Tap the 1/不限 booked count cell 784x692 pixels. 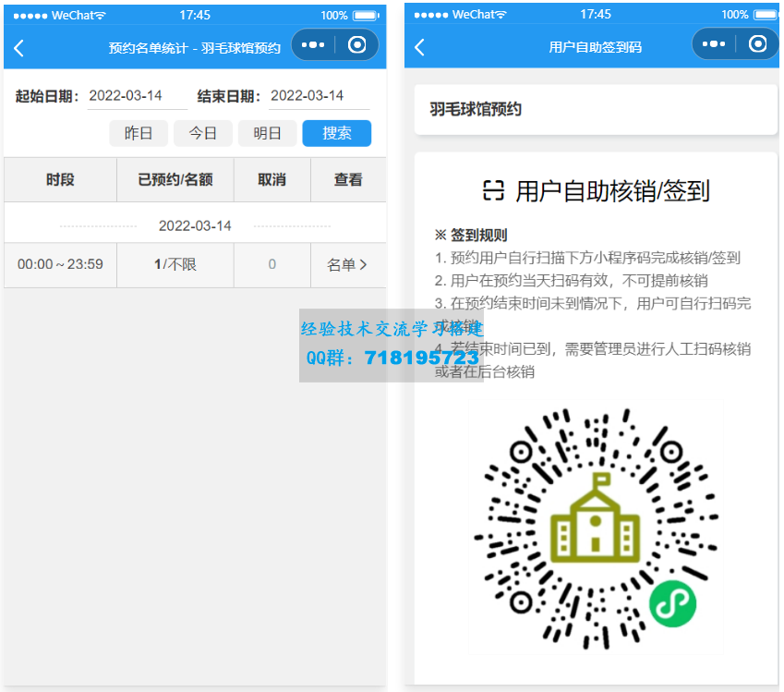point(175,264)
